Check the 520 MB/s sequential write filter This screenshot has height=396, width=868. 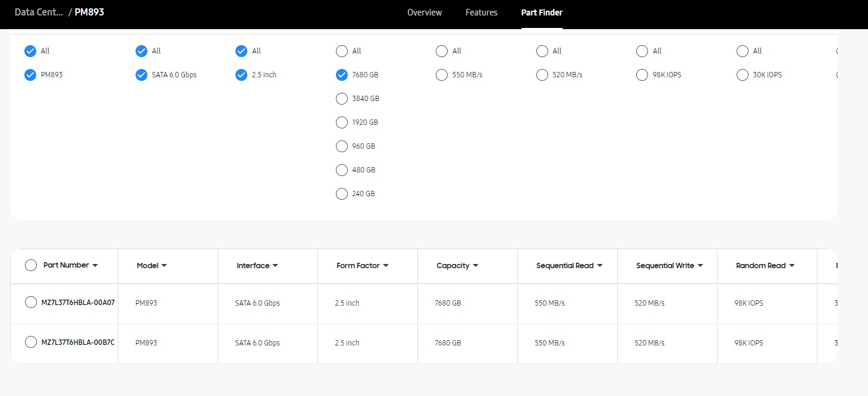point(542,75)
